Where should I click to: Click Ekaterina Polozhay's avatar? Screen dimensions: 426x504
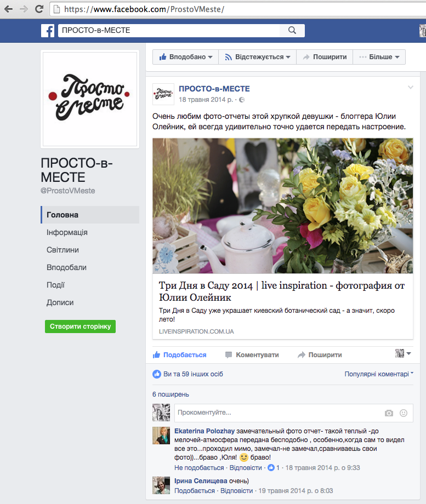[x=161, y=436]
